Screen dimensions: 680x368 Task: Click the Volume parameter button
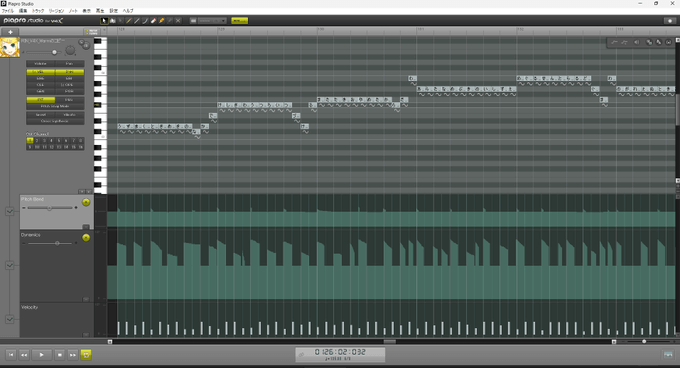pos(40,64)
